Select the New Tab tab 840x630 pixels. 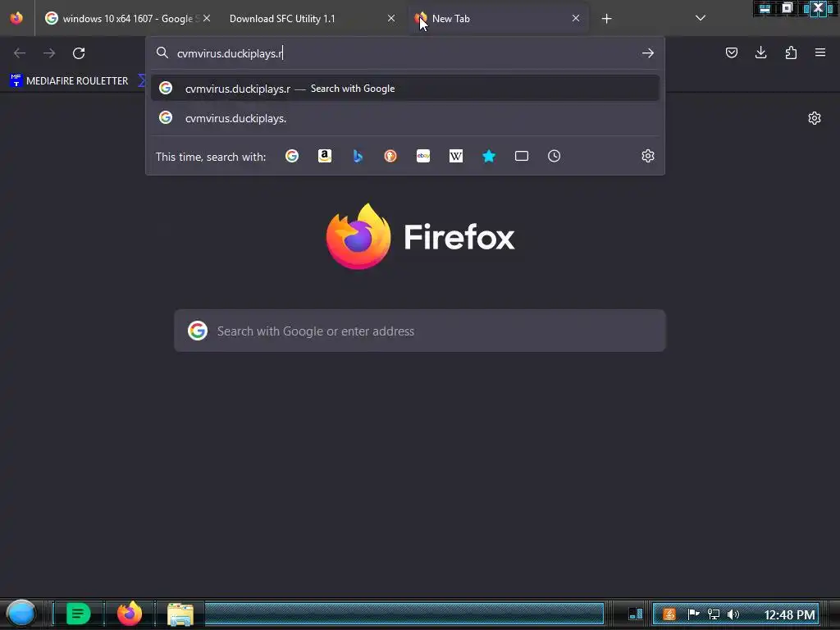coord(498,19)
